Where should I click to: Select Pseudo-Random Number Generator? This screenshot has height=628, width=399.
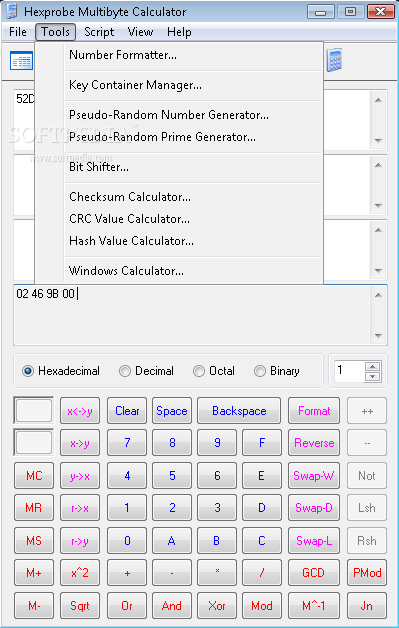[x=179, y=115]
